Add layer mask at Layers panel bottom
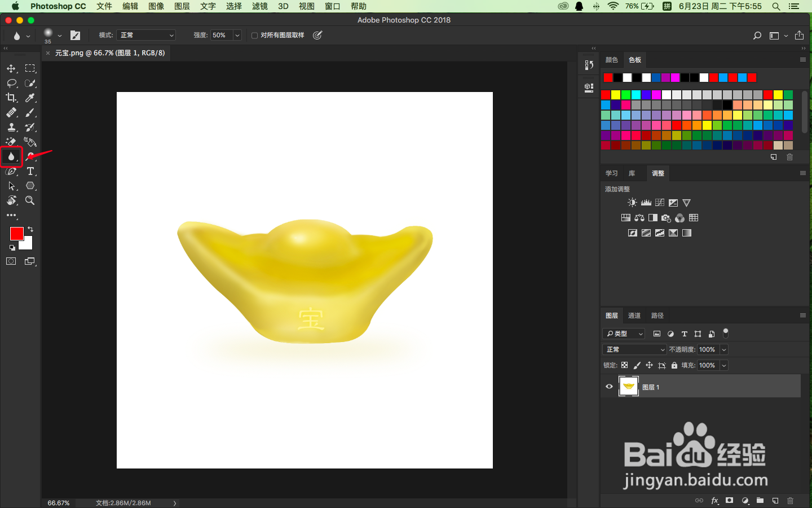Screen dimensions: 812x508 (730, 500)
